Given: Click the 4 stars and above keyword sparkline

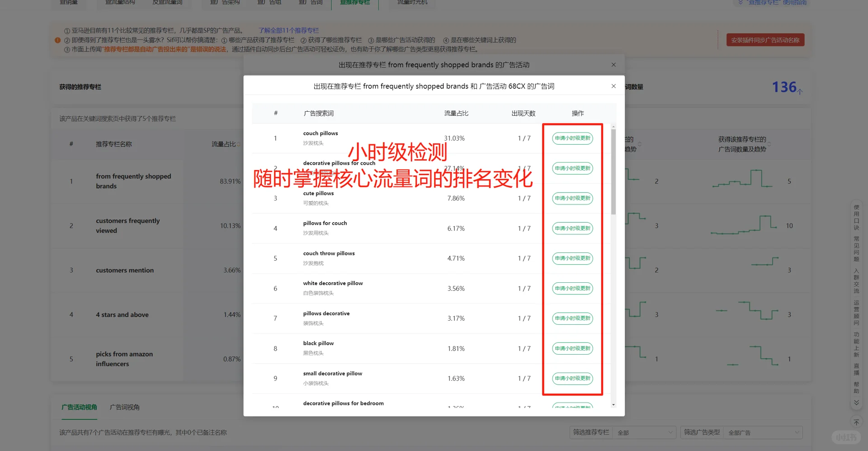Looking at the screenshot, I should click(x=747, y=310).
